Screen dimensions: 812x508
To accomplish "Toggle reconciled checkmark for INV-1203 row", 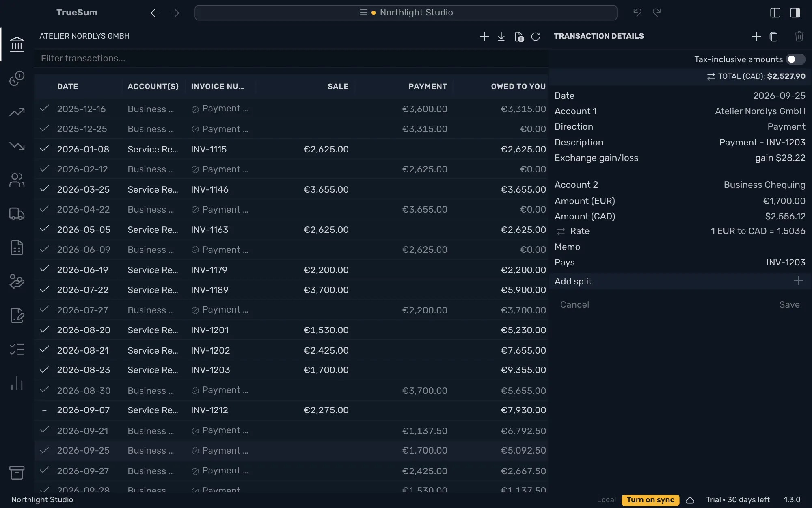I will coord(44,370).
